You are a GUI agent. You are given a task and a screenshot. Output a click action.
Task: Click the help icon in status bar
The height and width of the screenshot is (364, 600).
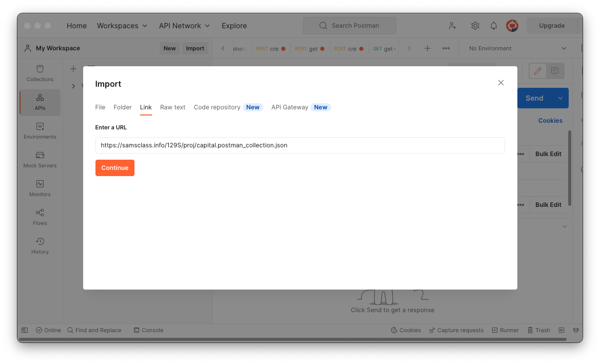point(575,330)
